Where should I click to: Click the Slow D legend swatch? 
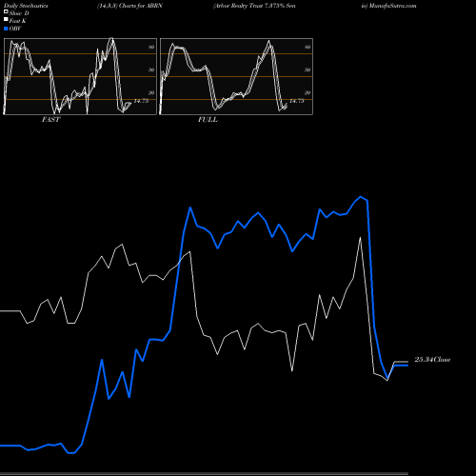(x=6, y=11)
